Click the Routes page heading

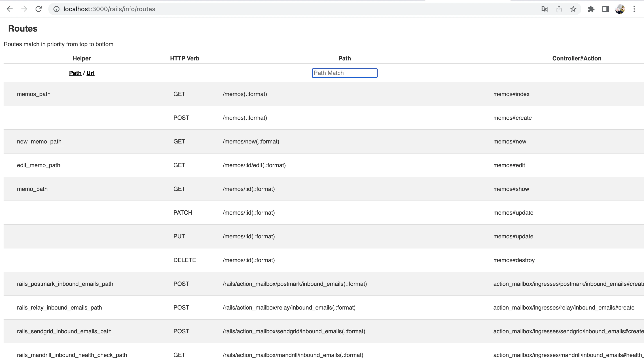coord(23,28)
